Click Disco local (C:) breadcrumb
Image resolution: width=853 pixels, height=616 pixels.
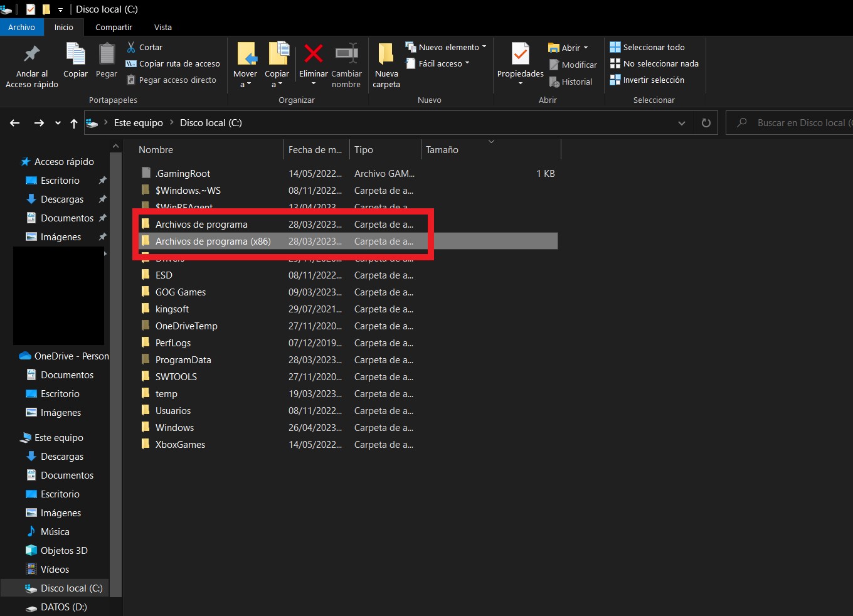coord(211,123)
